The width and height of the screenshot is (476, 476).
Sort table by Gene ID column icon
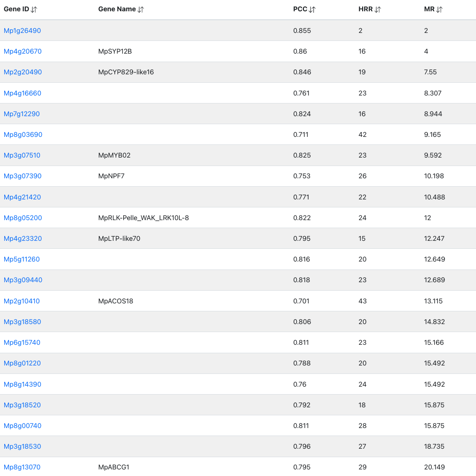point(34,9)
